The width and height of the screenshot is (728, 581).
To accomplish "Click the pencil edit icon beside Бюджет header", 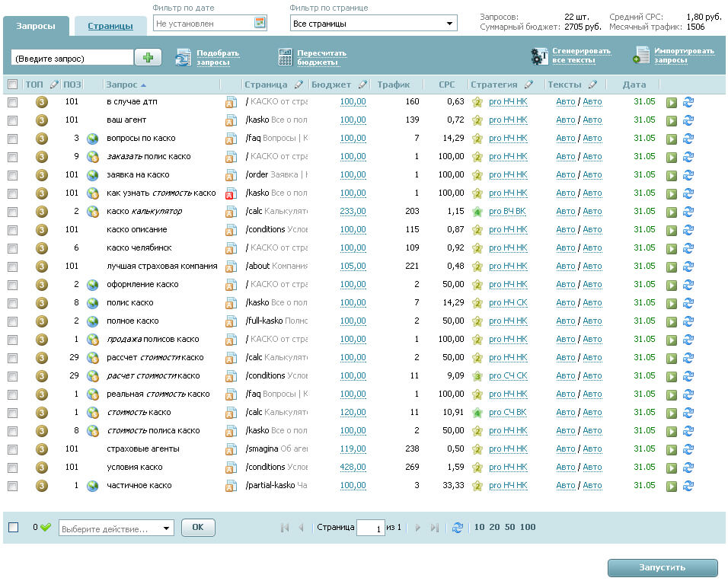I will [362, 85].
